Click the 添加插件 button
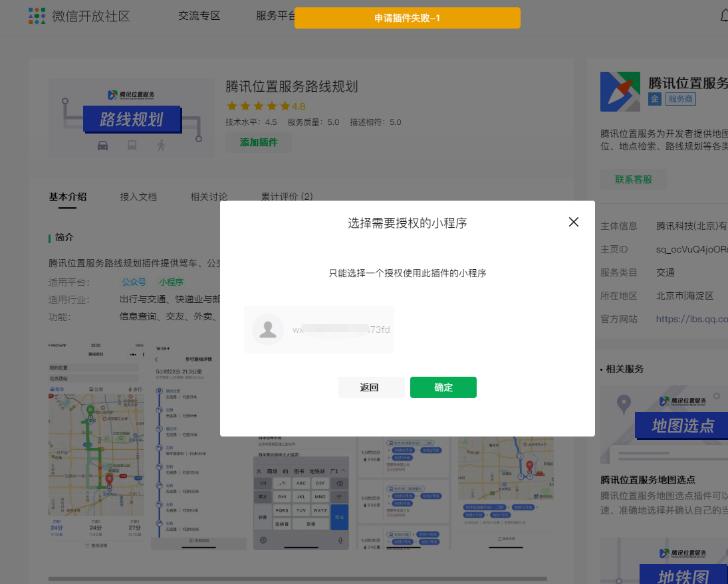The image size is (728, 584). pos(259,142)
